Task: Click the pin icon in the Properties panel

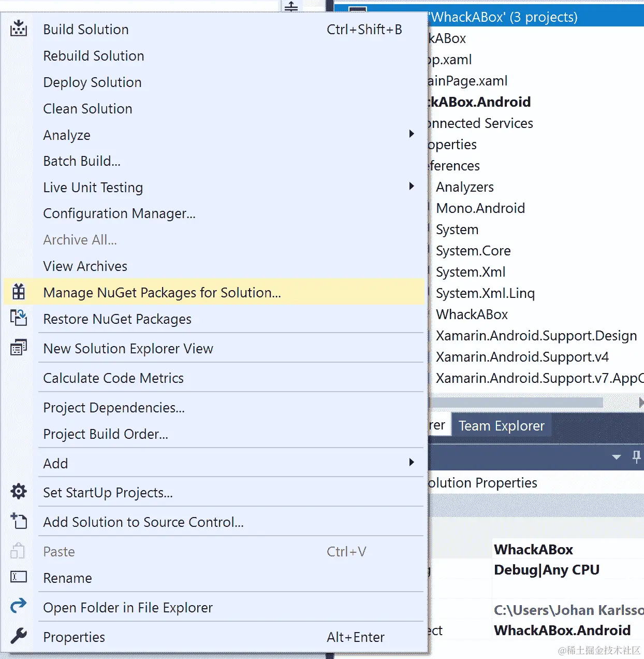Action: 636,457
